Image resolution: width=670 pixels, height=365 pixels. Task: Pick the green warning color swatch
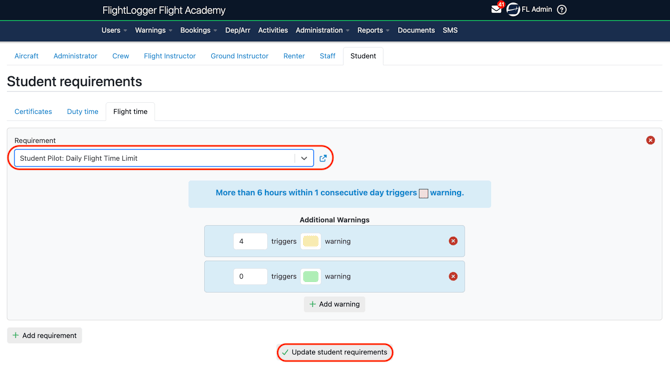311,277
